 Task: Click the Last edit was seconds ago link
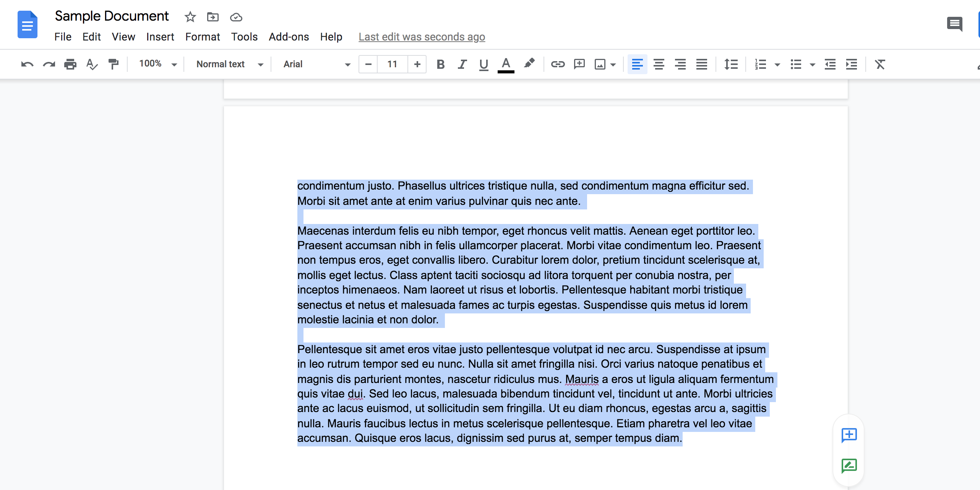[421, 36]
